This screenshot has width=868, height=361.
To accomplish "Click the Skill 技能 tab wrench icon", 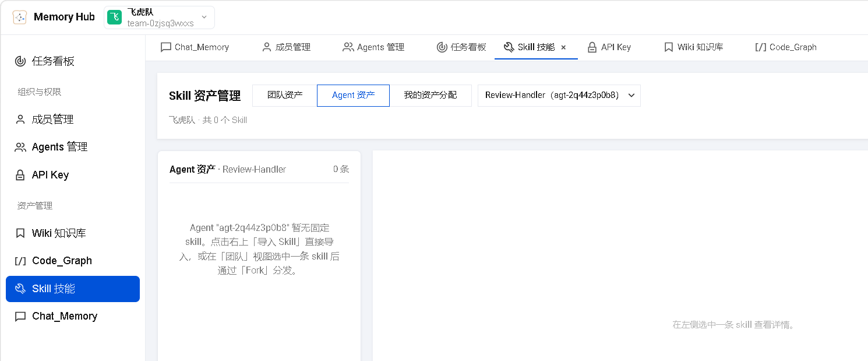I will (509, 47).
